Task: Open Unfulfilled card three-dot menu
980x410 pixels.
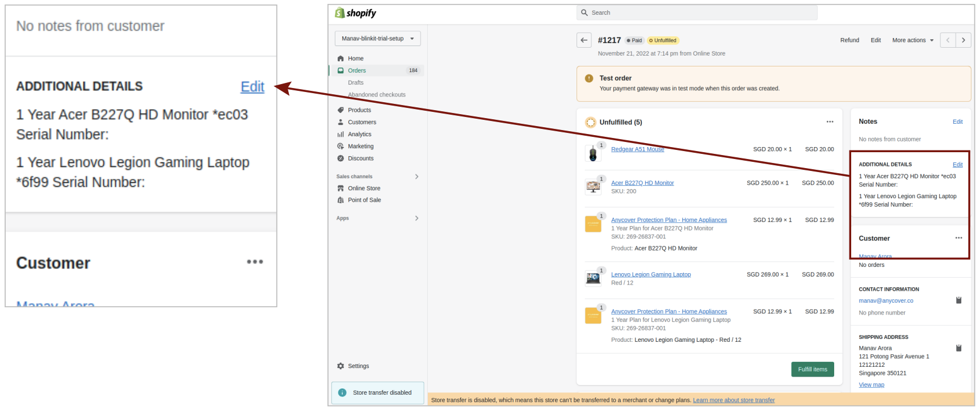Action: [830, 122]
